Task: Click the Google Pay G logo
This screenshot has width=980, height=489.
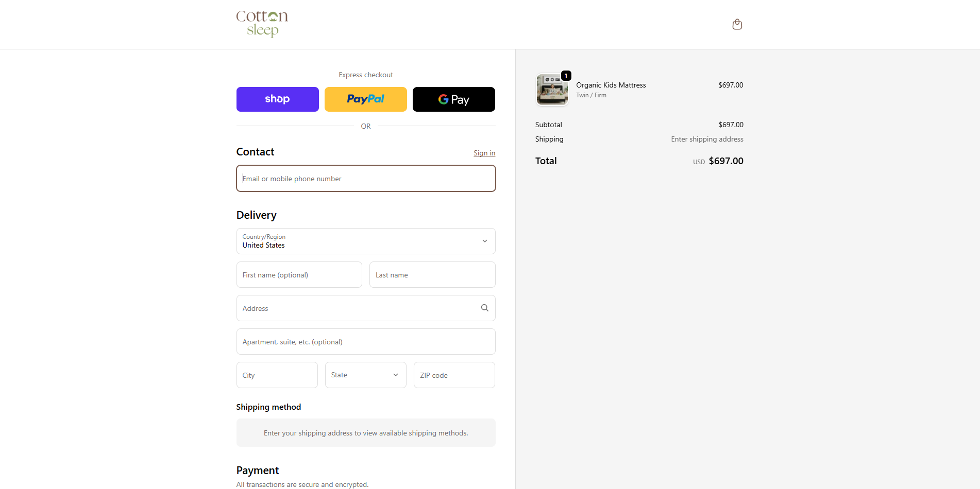Action: tap(443, 99)
